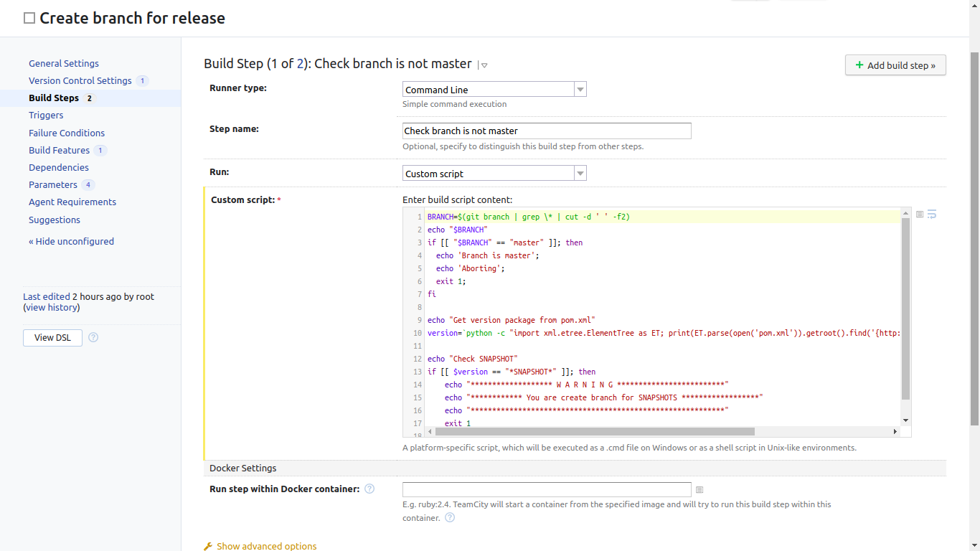Screen dimensions: 980x551
Task: Click help icon next to View DSL
Action: 93,337
